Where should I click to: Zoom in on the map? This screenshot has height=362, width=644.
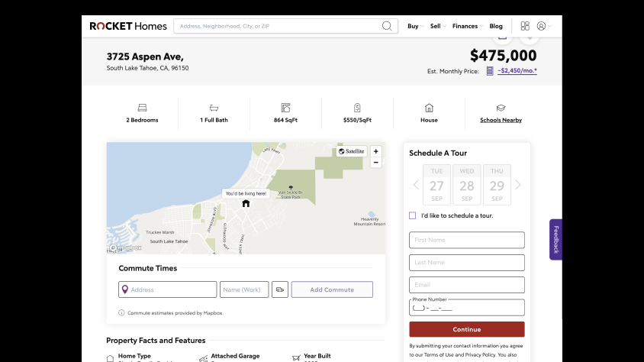(376, 151)
